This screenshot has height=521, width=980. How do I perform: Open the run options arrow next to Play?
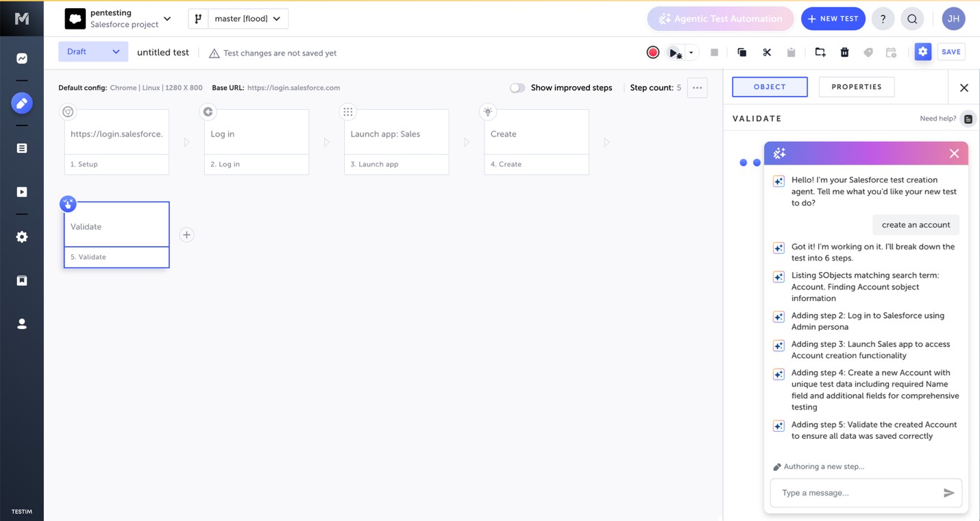[x=691, y=53]
